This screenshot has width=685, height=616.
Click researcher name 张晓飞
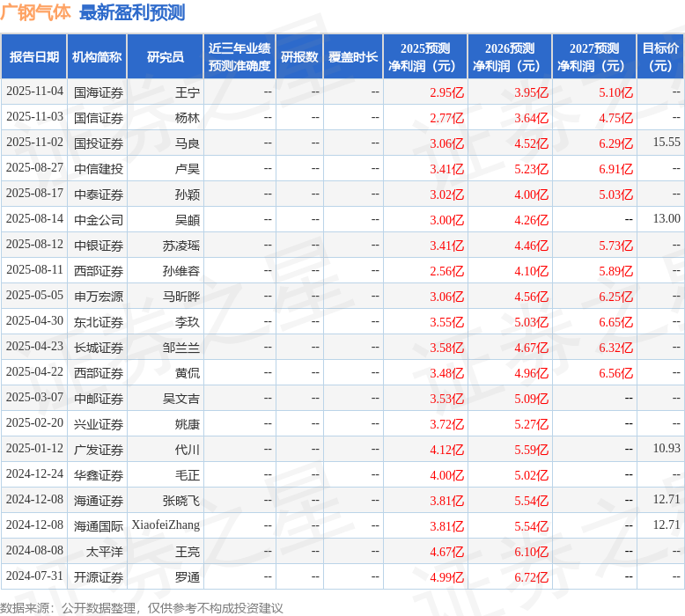click(x=181, y=502)
